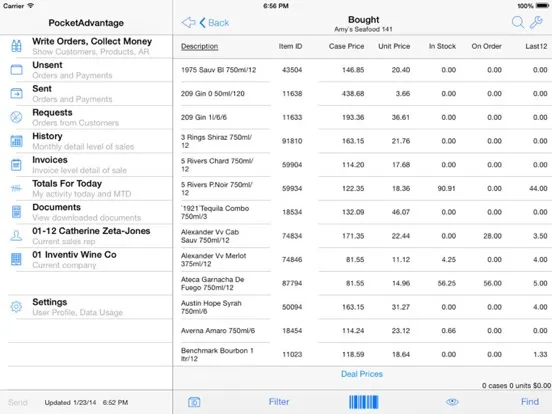Tap the camera icon in bottom toolbar
Image resolution: width=552 pixels, height=414 pixels.
click(194, 402)
